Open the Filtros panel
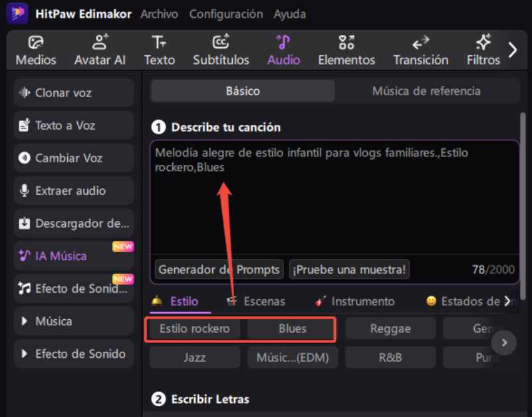The height and width of the screenshot is (417, 532). 483,51
